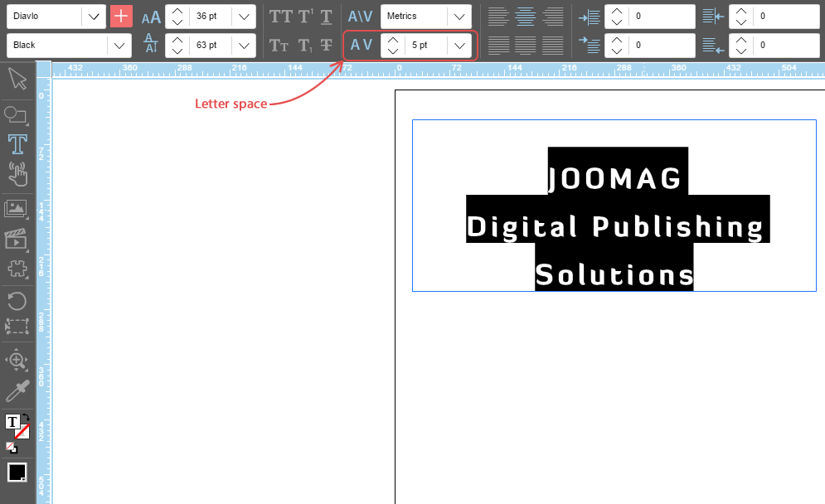Screen dimensions: 825x504
Task: Expand the Black font weight dropdown
Action: pos(119,46)
